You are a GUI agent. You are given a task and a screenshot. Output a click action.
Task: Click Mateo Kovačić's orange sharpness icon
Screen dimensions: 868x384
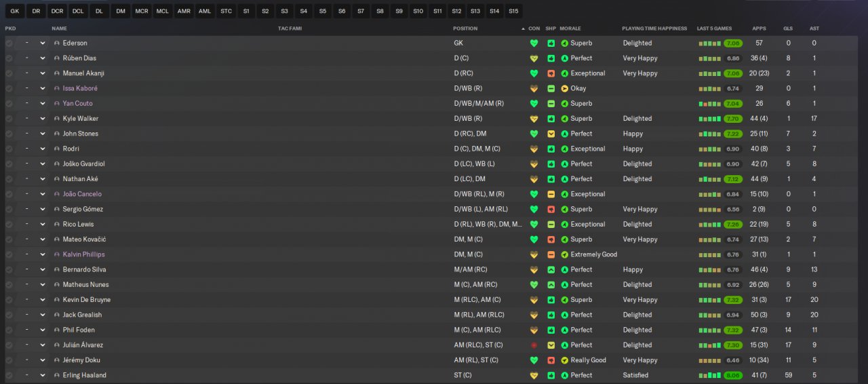(x=551, y=239)
